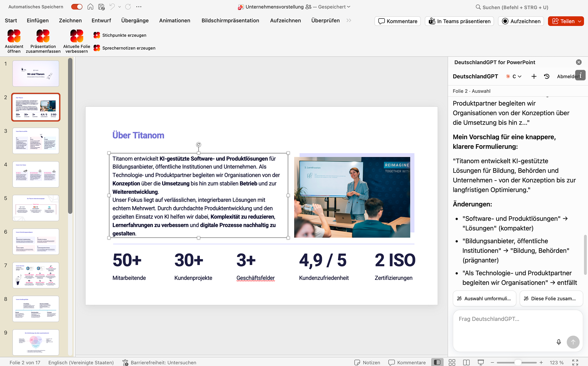Click the Home icon in title bar

tap(90, 7)
